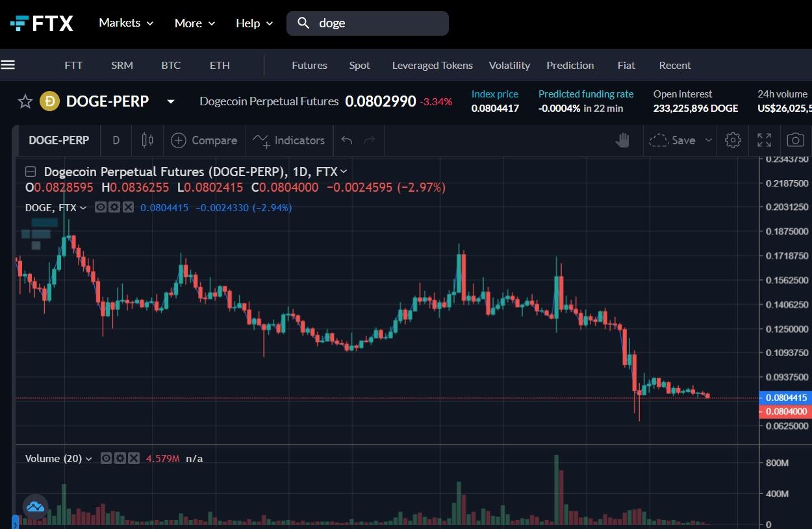The image size is (812, 529).
Task: Click the 4.579M volume value
Action: coord(162,459)
